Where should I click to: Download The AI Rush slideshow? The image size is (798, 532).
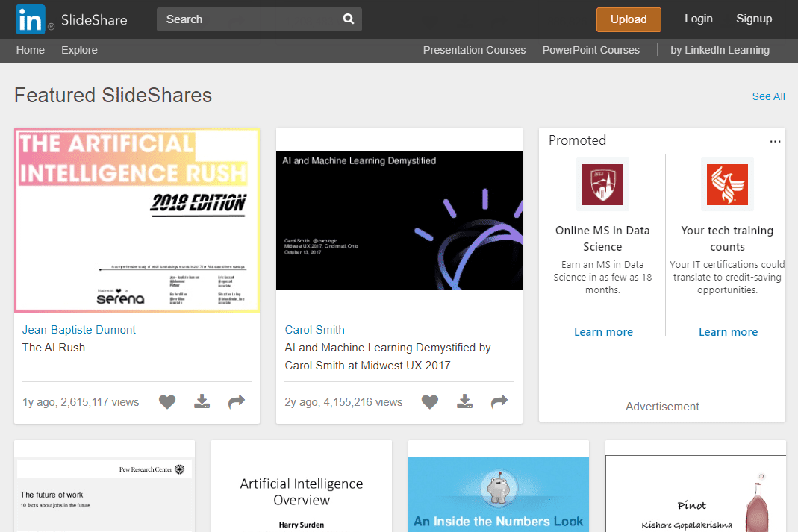[x=202, y=402]
